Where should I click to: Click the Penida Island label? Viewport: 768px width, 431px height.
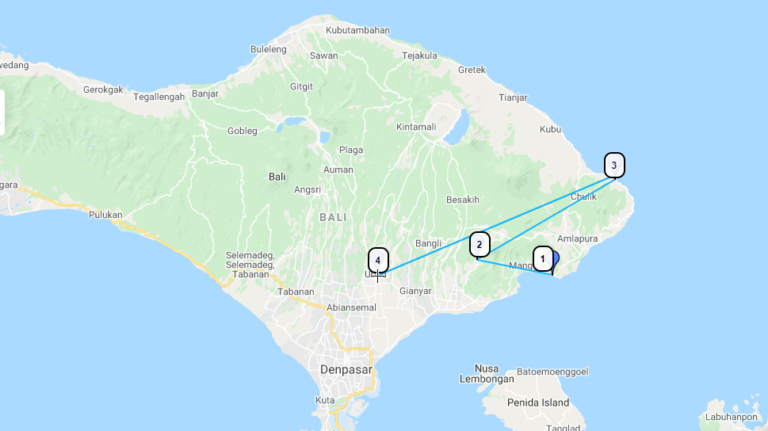pyautogui.click(x=538, y=403)
